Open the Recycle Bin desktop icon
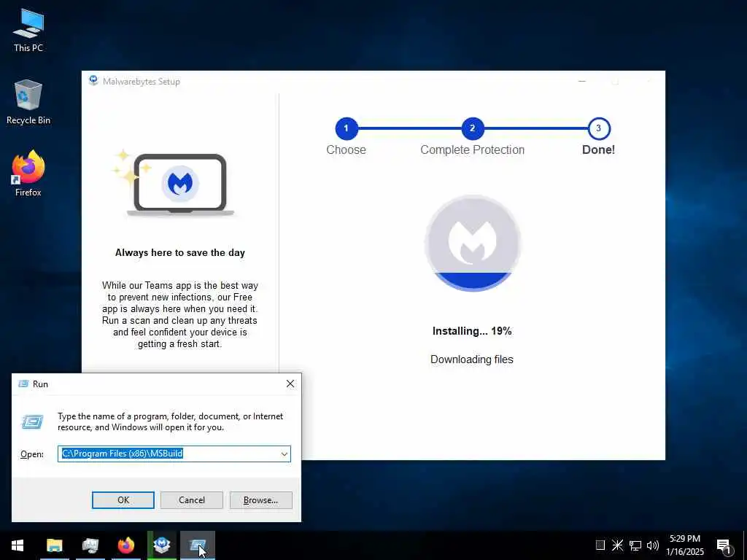This screenshot has width=747, height=560. click(x=28, y=102)
